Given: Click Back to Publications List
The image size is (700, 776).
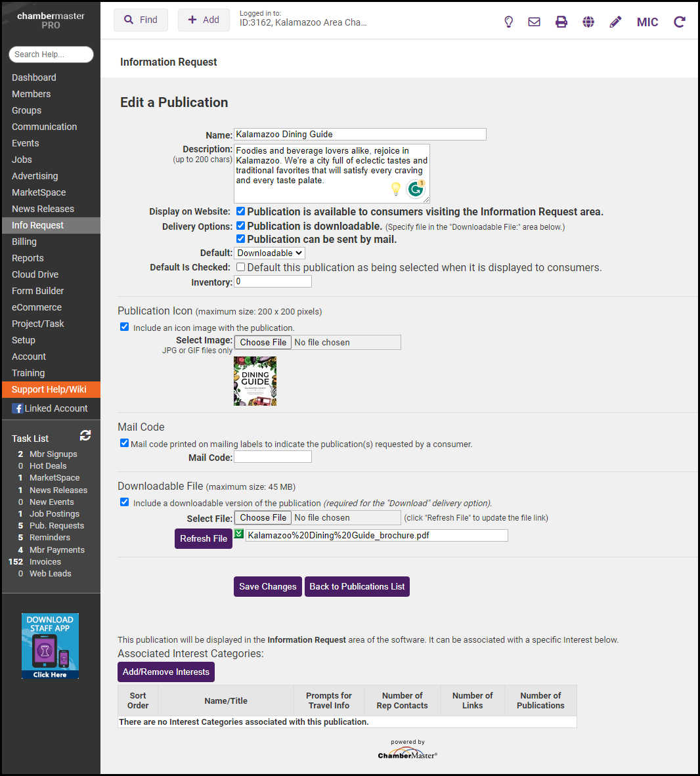Looking at the screenshot, I should click(357, 586).
